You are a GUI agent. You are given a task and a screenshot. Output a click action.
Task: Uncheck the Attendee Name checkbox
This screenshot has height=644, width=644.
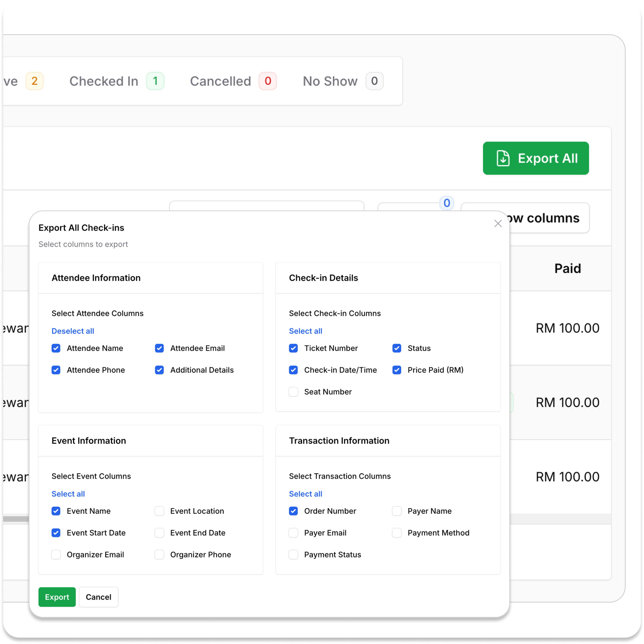tap(56, 348)
